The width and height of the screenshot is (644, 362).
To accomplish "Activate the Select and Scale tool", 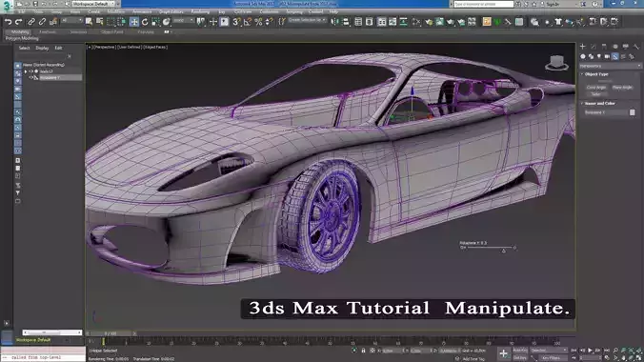I will click(155, 22).
